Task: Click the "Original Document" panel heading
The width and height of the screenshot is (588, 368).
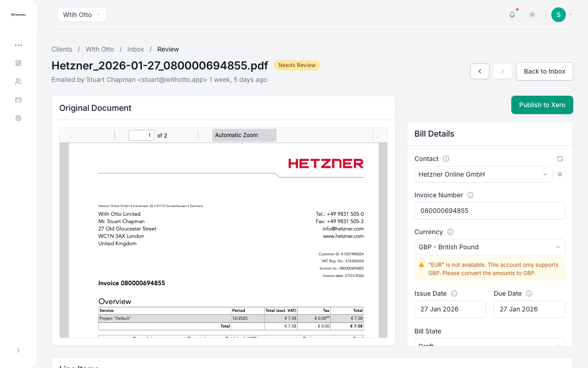Action: coord(96,108)
